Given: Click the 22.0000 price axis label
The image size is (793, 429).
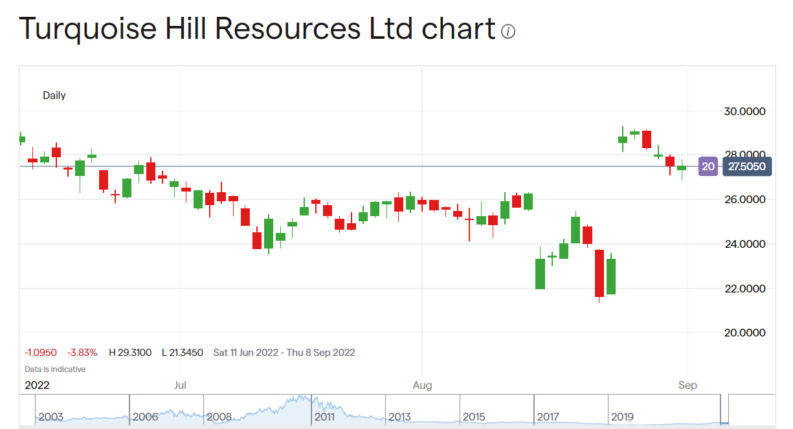Looking at the screenshot, I should point(744,288).
